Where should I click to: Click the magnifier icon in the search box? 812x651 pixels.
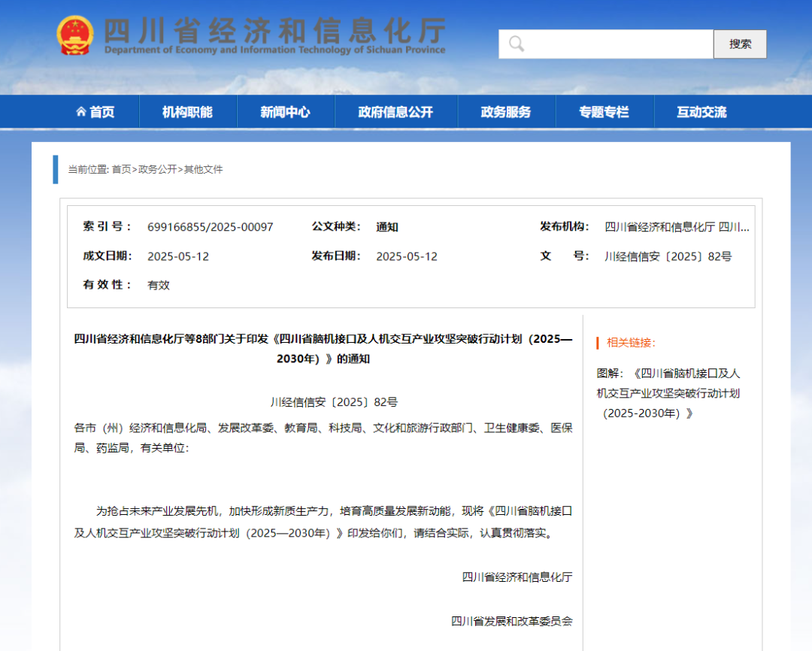coord(516,44)
